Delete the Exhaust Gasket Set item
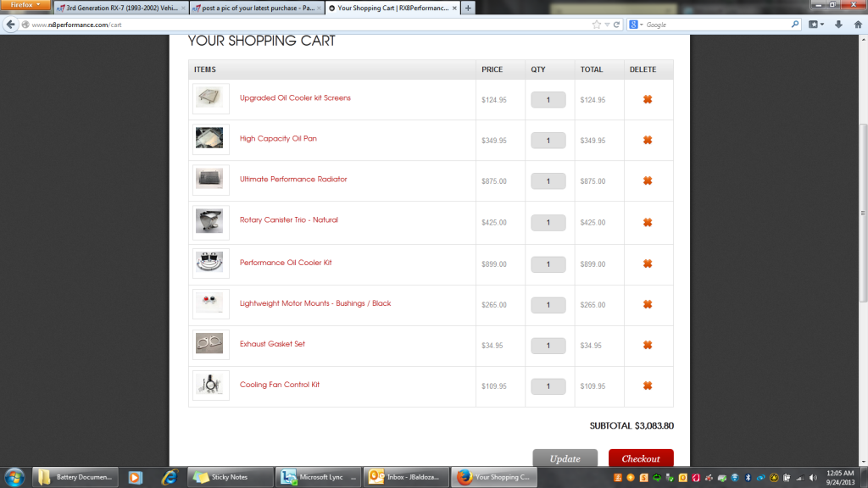Screen dimensions: 868x488 647,346
